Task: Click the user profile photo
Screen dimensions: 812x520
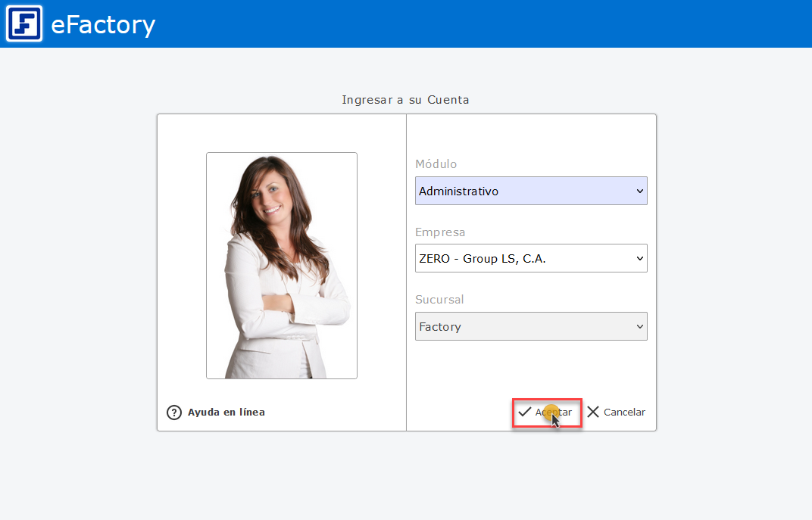Action: 282,265
